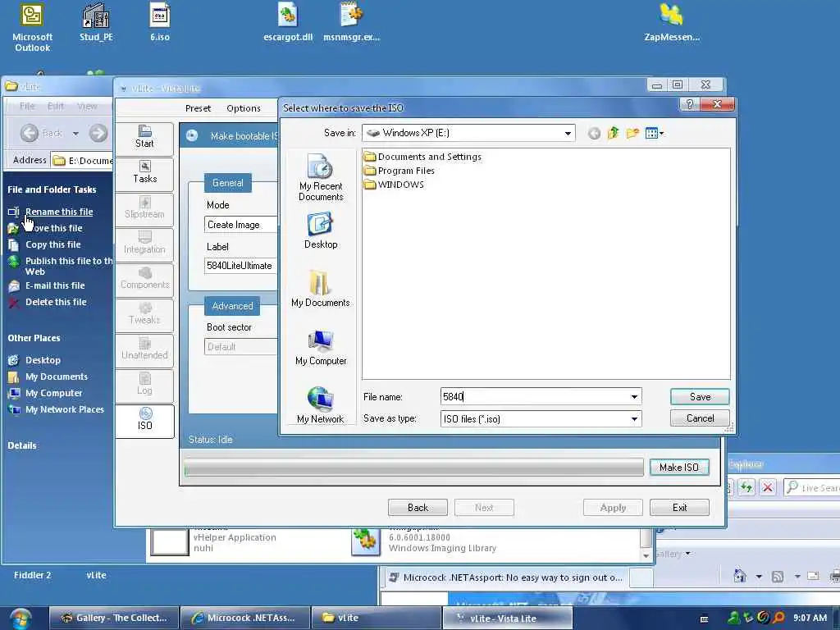Click explorer Forward navigation arrow
The height and width of the screenshot is (630, 840).
click(98, 134)
